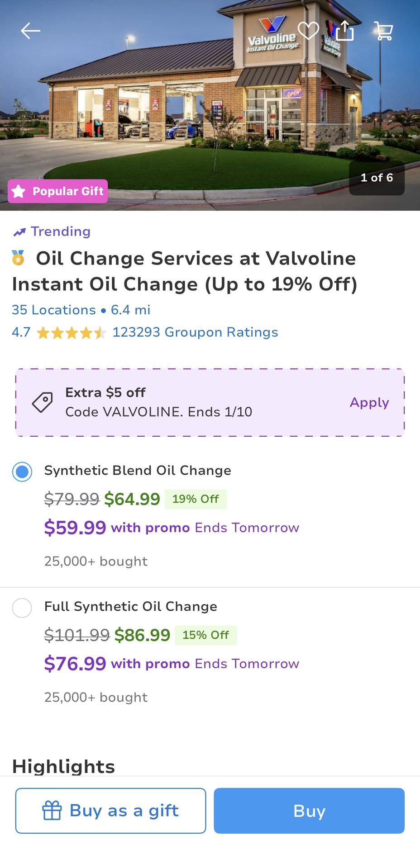The image size is (420, 868).
Task: Save deal with the heart icon
Action: point(308,31)
